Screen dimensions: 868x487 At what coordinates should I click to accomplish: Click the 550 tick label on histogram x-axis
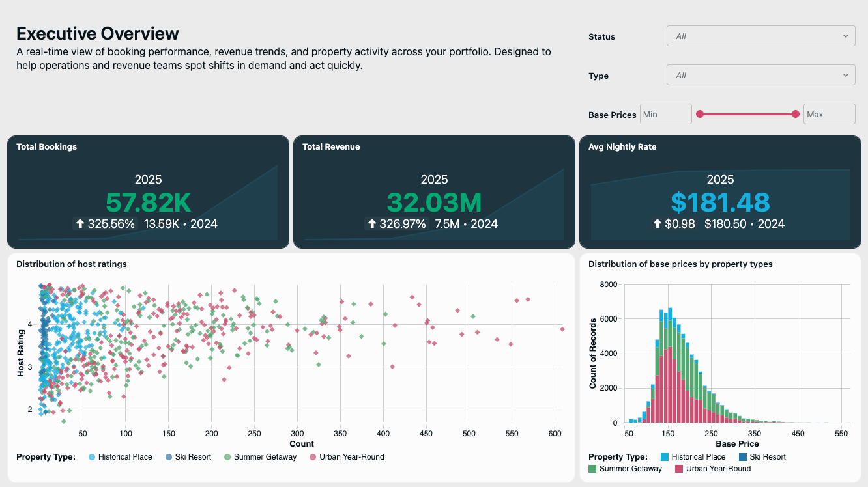841,434
